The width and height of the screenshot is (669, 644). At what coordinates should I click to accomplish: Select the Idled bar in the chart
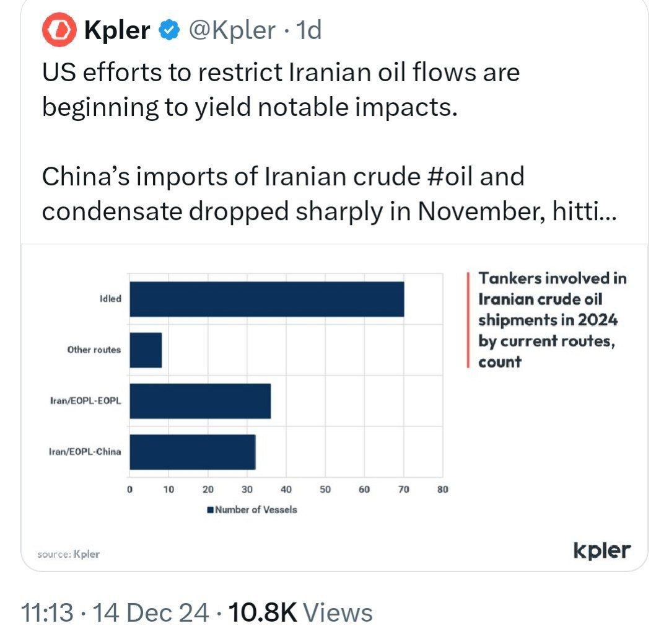tap(266, 299)
